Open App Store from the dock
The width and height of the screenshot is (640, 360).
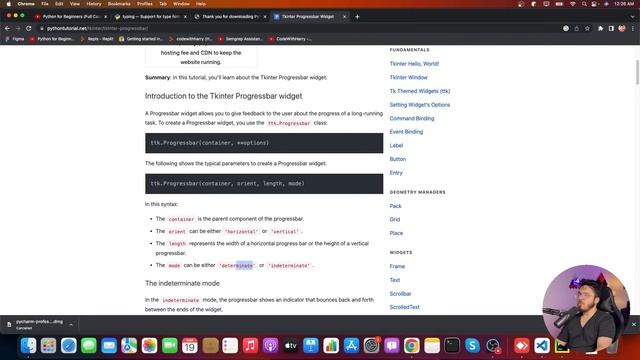pos(351,346)
